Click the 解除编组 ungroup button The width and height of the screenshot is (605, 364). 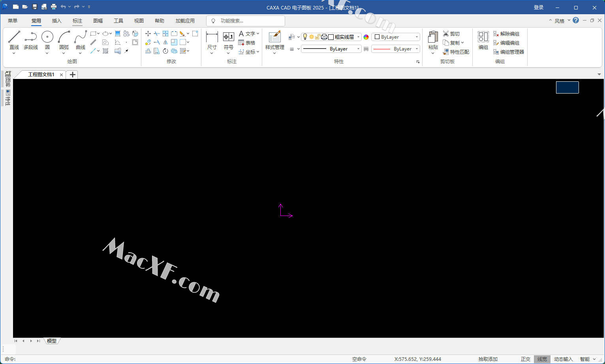pos(506,34)
